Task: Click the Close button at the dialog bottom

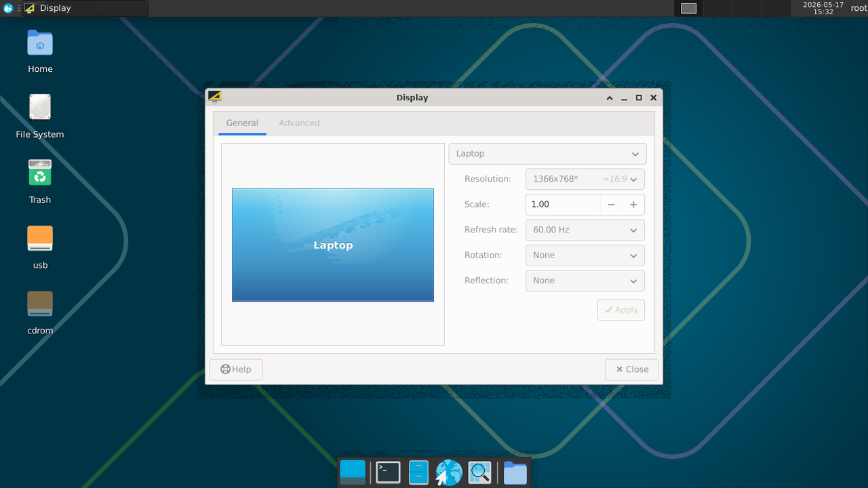Action: pyautogui.click(x=632, y=369)
